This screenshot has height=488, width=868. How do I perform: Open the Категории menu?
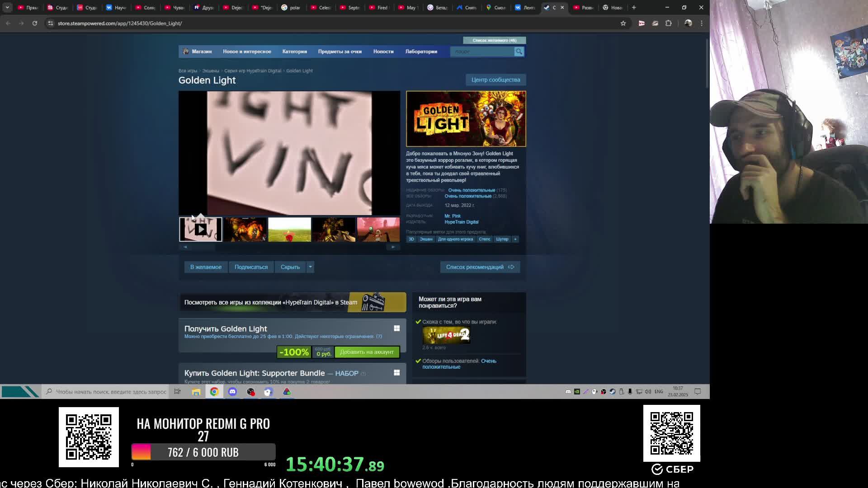tap(294, 52)
